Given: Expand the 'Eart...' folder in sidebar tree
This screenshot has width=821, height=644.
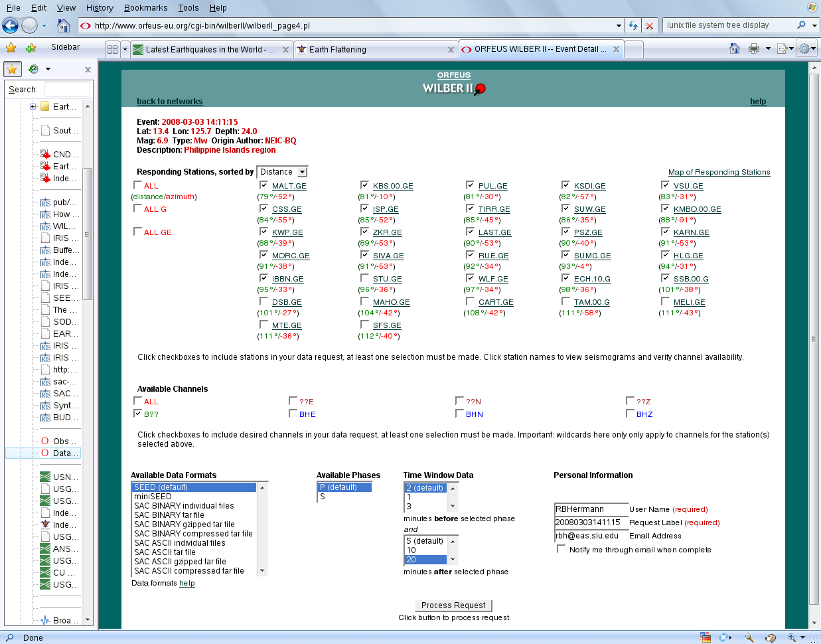Looking at the screenshot, I should pos(33,106).
